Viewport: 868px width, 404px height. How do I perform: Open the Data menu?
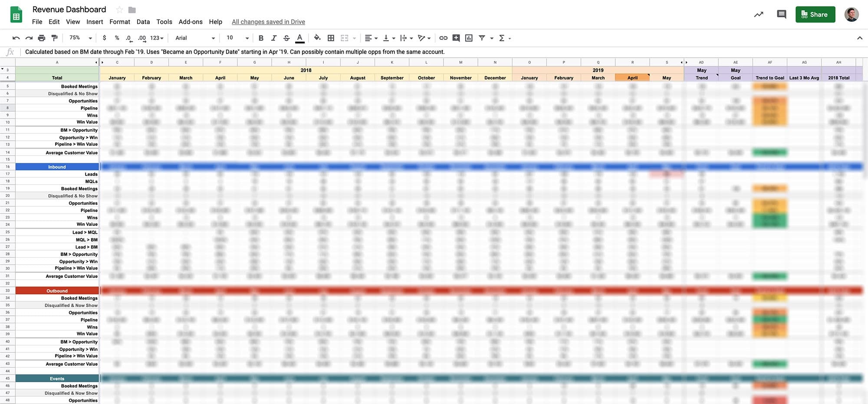pyautogui.click(x=143, y=22)
